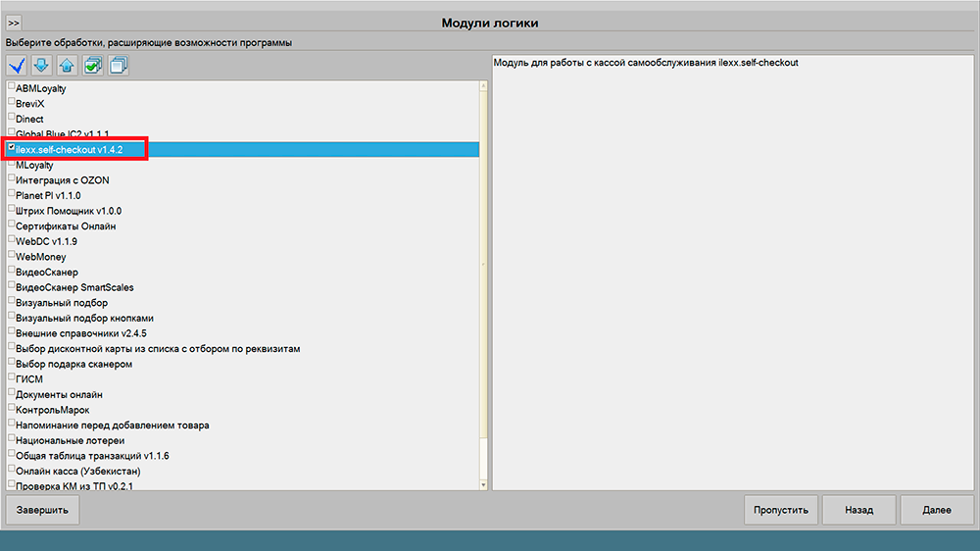
Task: Enable ВидеоСканер SmartScales checkbox
Action: [11, 286]
